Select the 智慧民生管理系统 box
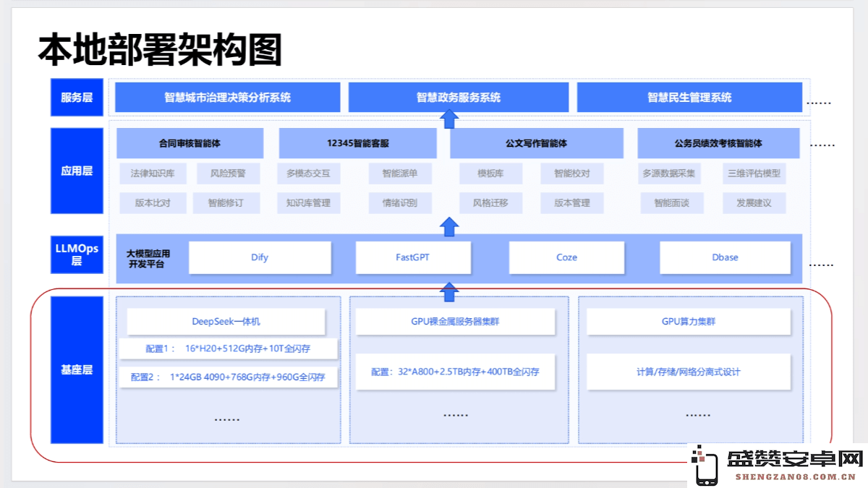Viewport: 868px width, 488px height. [x=689, y=98]
